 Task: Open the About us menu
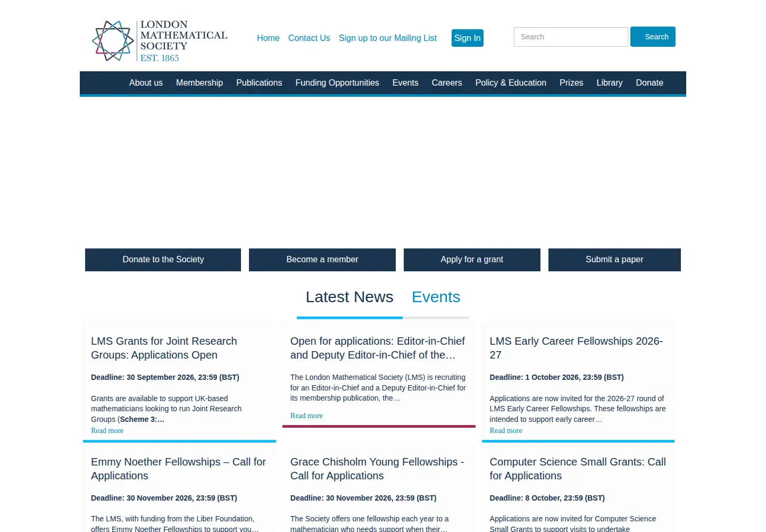coord(146,83)
